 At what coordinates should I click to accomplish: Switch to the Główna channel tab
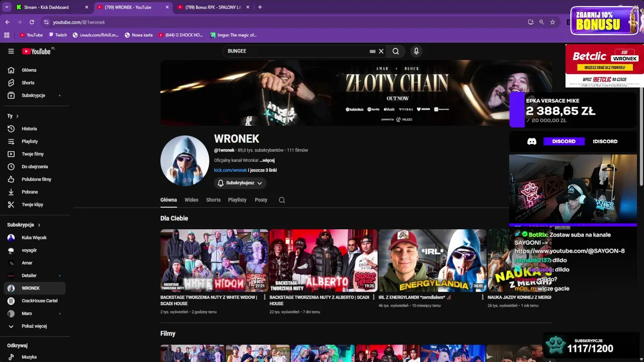coord(169,200)
